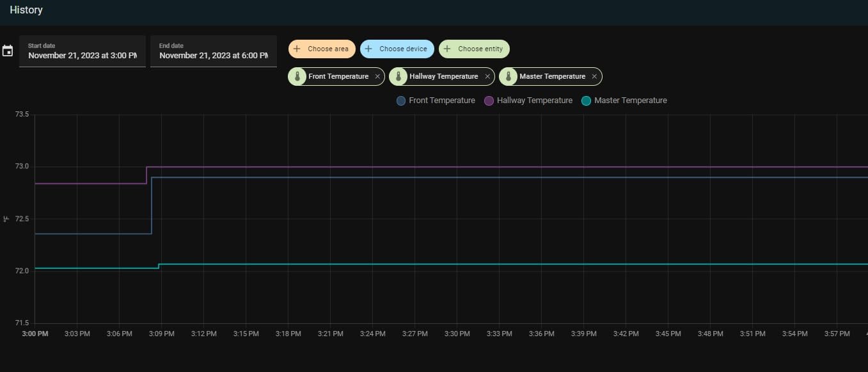Click the Start date field
Image resolution: width=868 pixels, height=372 pixels.
coord(83,51)
